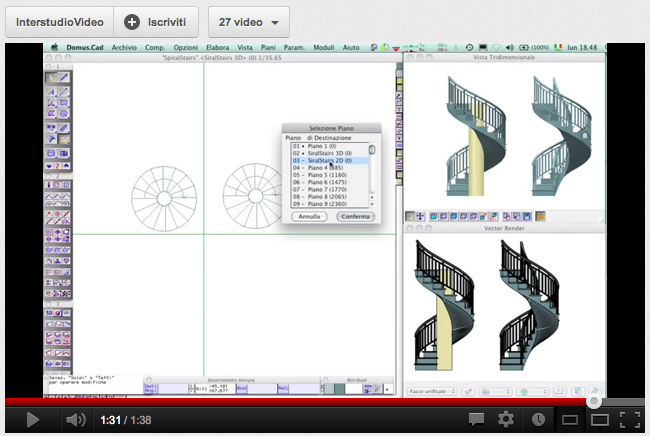Subscribe with the Iscriviti button
Screen dimensions: 650x436
[158, 21]
